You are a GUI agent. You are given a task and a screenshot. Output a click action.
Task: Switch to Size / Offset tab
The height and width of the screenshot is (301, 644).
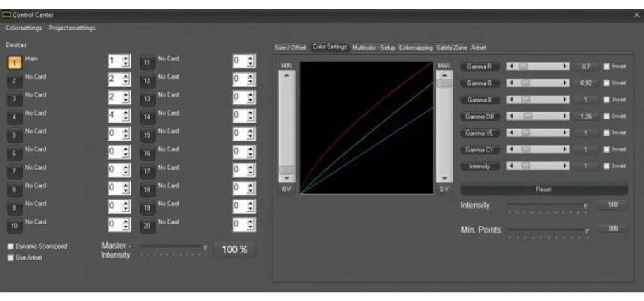pos(291,48)
